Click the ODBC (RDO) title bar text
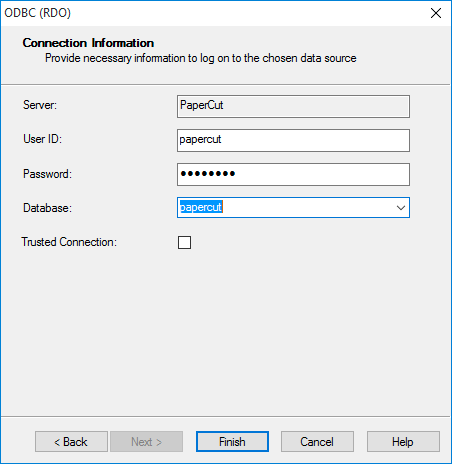This screenshot has width=452, height=464. 38,13
